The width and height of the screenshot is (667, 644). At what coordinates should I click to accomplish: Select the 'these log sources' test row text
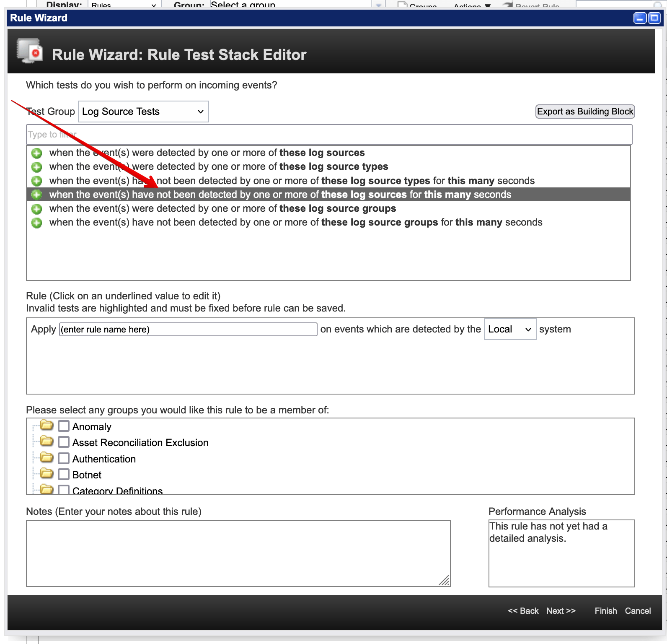pyautogui.click(x=207, y=153)
